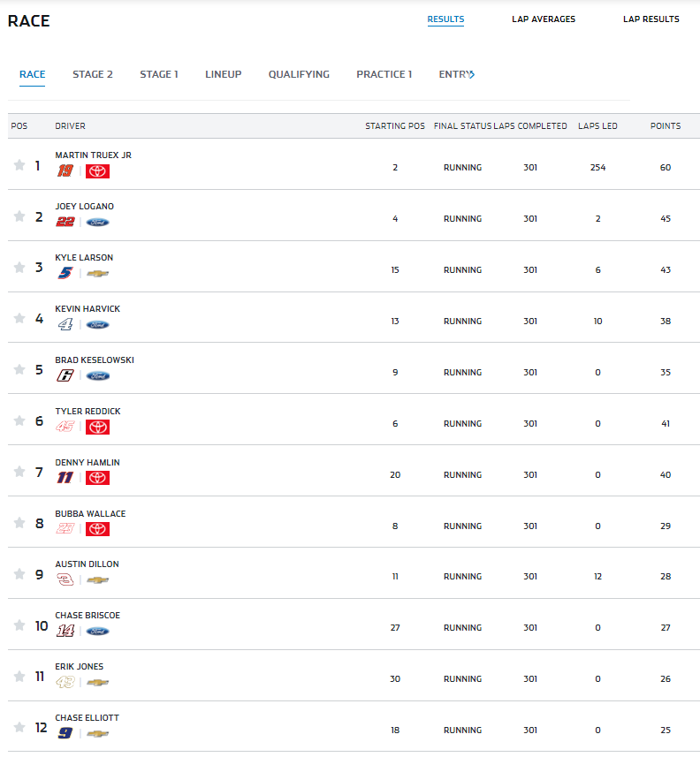700x757 pixels.
Task: Click Ford logo in Chase Briscoe row
Action: (97, 631)
